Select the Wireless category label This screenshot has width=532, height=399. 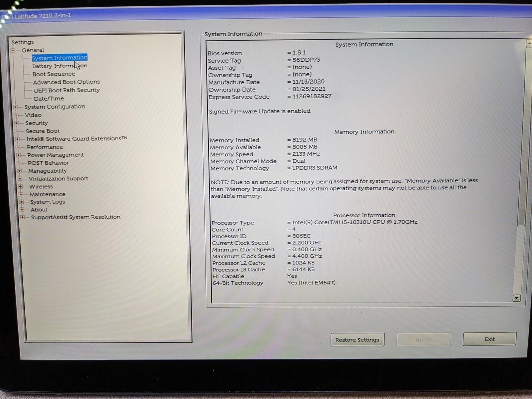[41, 187]
